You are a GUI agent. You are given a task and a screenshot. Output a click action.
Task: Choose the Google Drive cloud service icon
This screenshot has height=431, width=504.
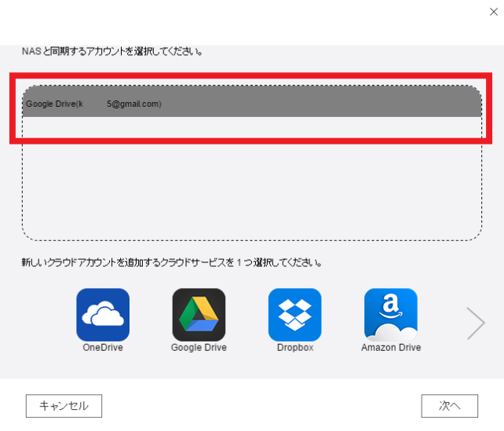tap(199, 315)
